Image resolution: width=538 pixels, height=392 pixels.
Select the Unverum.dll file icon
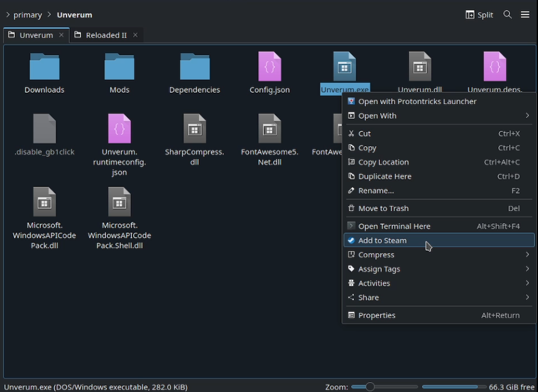(420, 66)
